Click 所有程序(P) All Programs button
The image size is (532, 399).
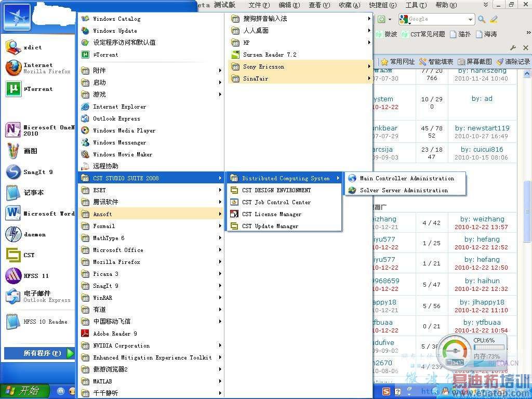click(39, 353)
